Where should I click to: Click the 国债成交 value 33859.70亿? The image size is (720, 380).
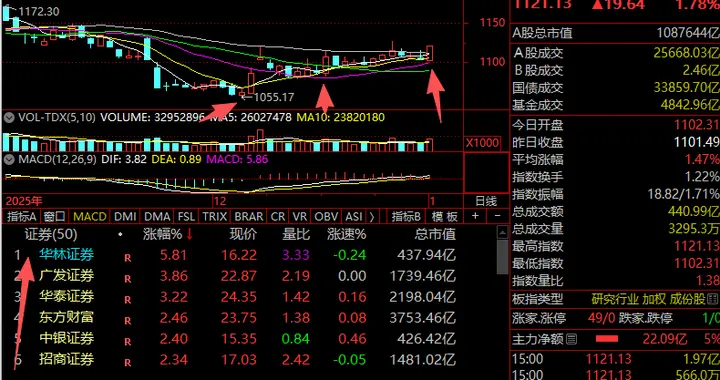coord(686,87)
